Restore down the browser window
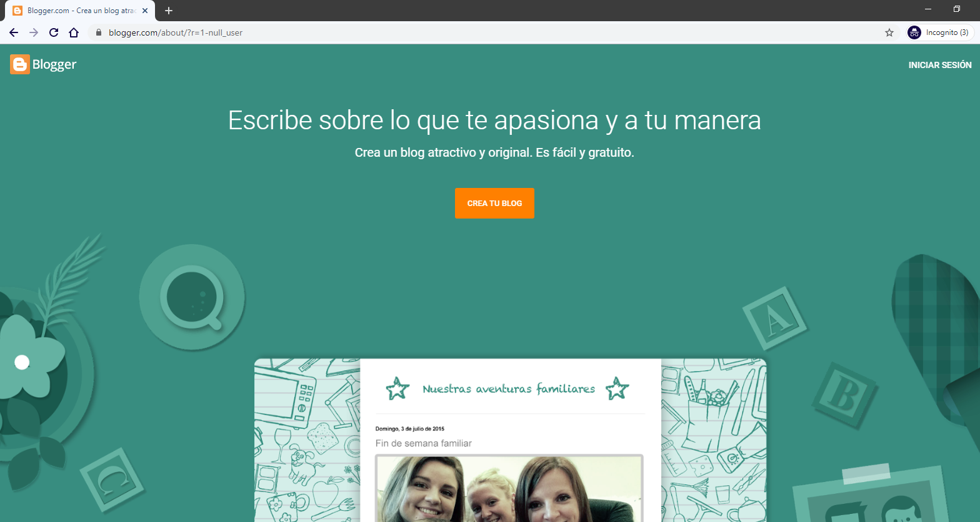Viewport: 980px width, 522px height. pyautogui.click(x=957, y=9)
